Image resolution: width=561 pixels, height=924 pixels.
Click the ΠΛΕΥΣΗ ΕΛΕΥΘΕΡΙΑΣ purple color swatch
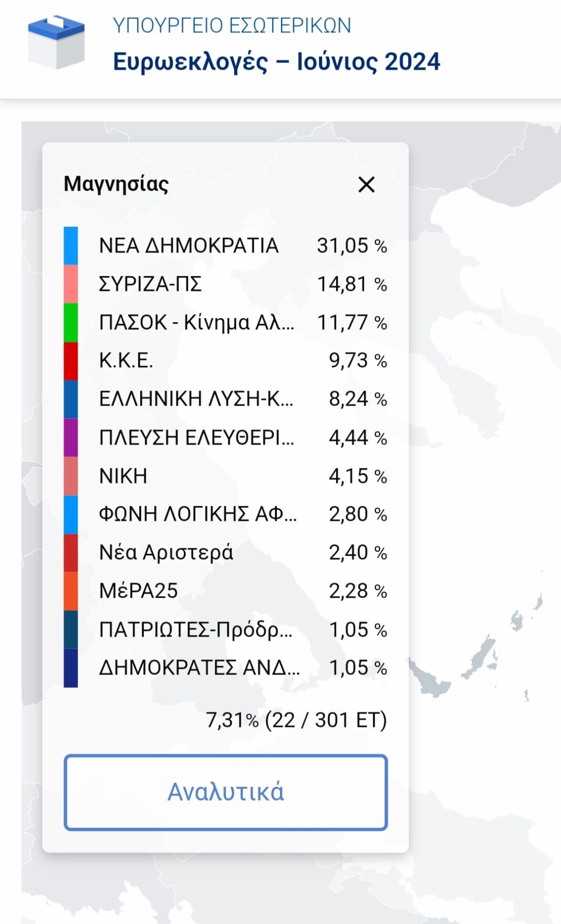(71, 437)
